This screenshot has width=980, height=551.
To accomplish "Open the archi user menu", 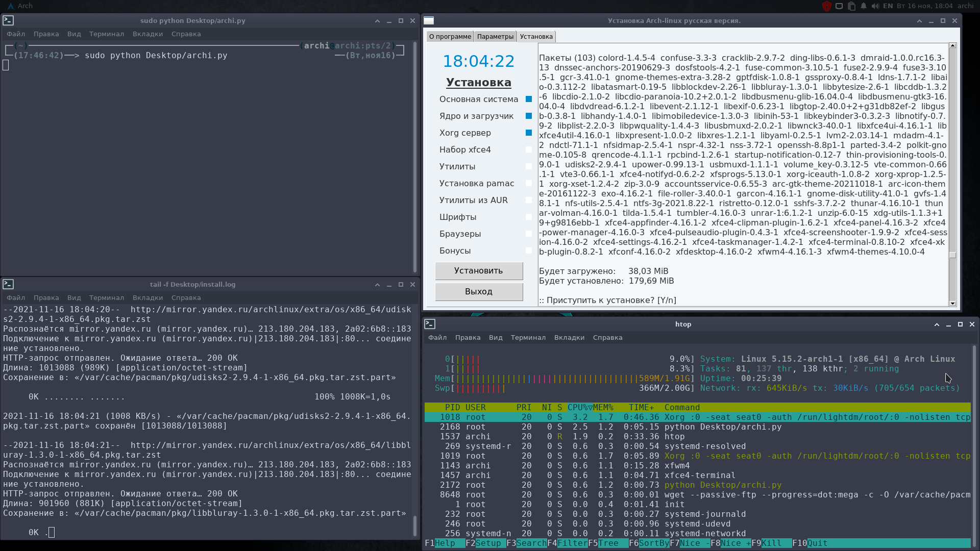I will [965, 6].
